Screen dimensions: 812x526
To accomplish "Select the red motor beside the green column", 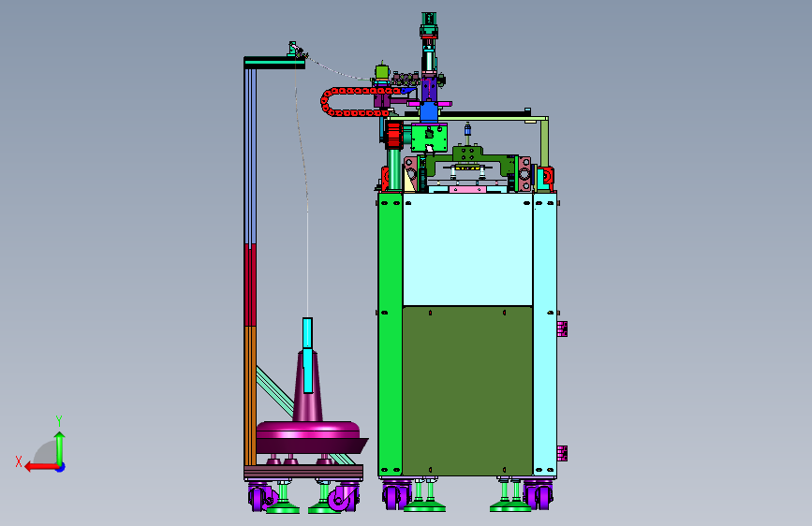I will pos(394,135).
